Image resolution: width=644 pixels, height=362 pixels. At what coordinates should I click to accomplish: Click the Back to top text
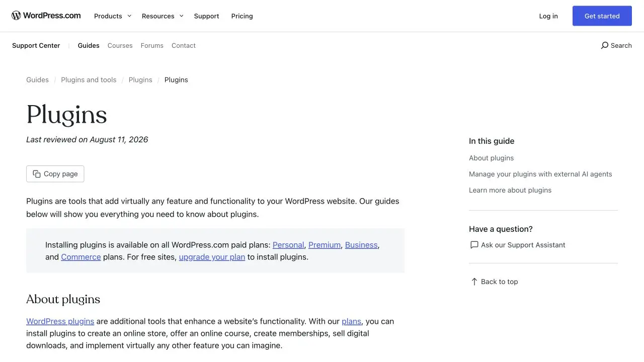(x=500, y=282)
